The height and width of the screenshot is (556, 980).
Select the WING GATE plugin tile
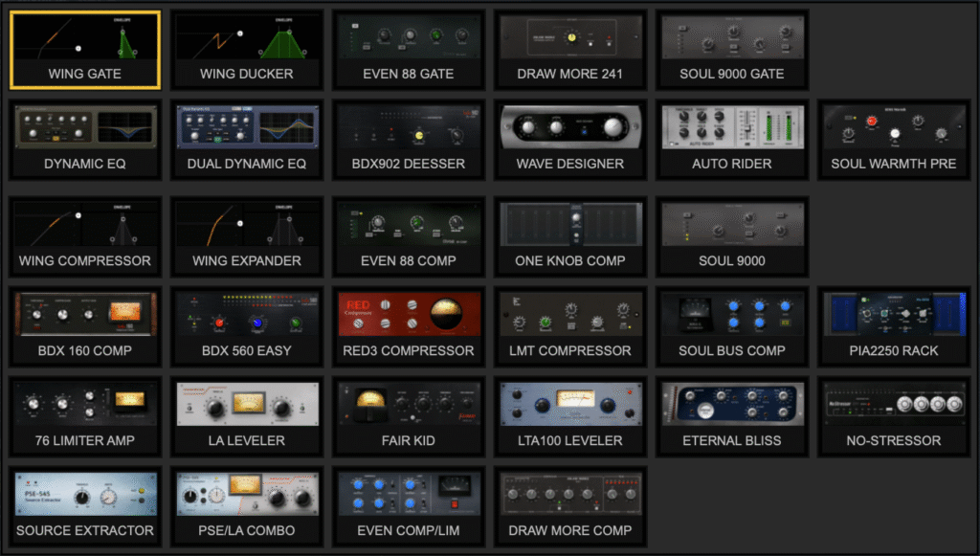[x=85, y=50]
